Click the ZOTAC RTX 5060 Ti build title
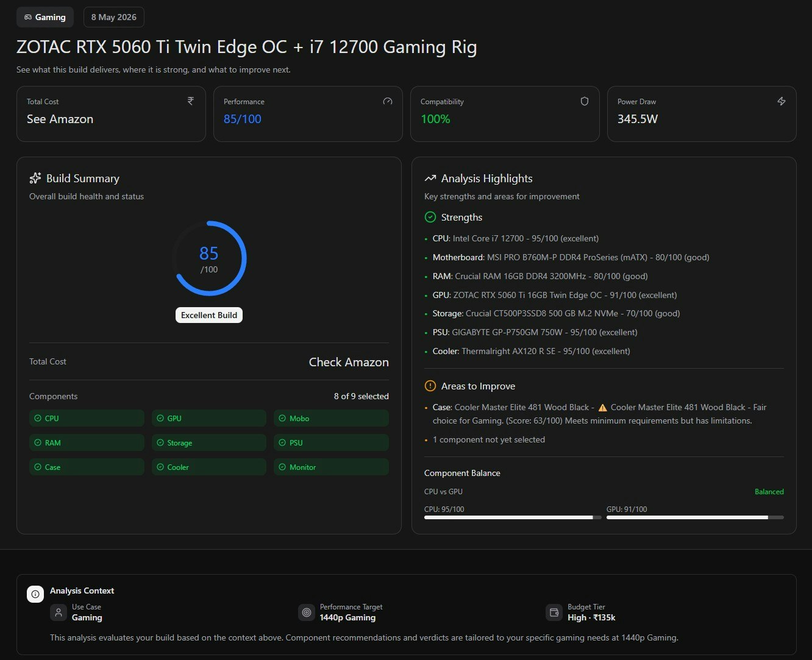 click(x=247, y=47)
